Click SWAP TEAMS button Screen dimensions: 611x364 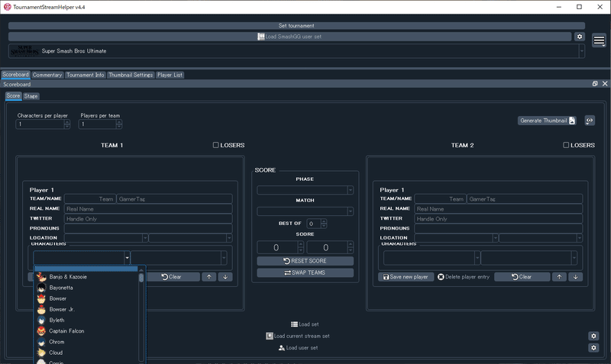coord(305,272)
